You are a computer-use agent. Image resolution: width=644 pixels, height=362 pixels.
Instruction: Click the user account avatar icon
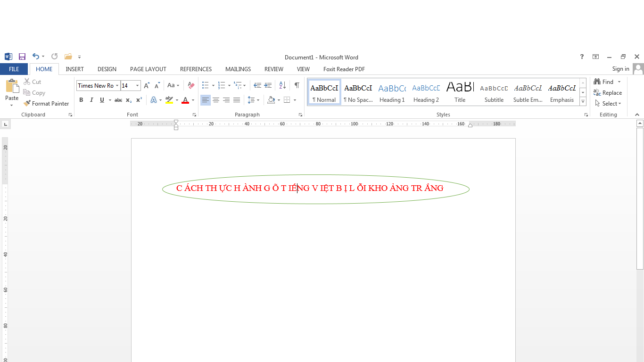click(638, 69)
